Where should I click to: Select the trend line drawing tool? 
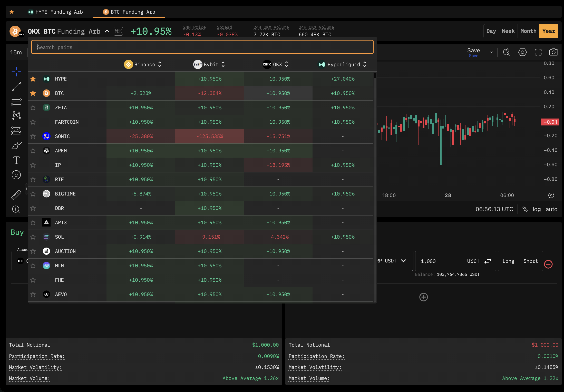click(16, 86)
